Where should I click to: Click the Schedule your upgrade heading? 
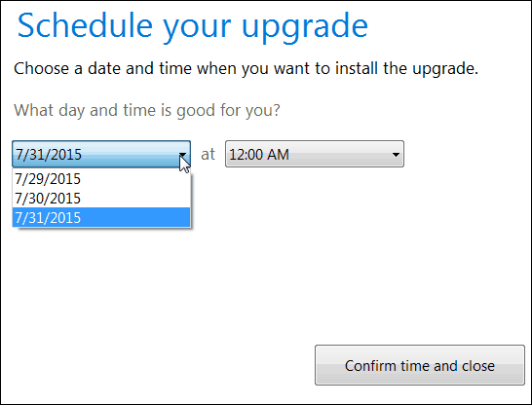tap(192, 27)
